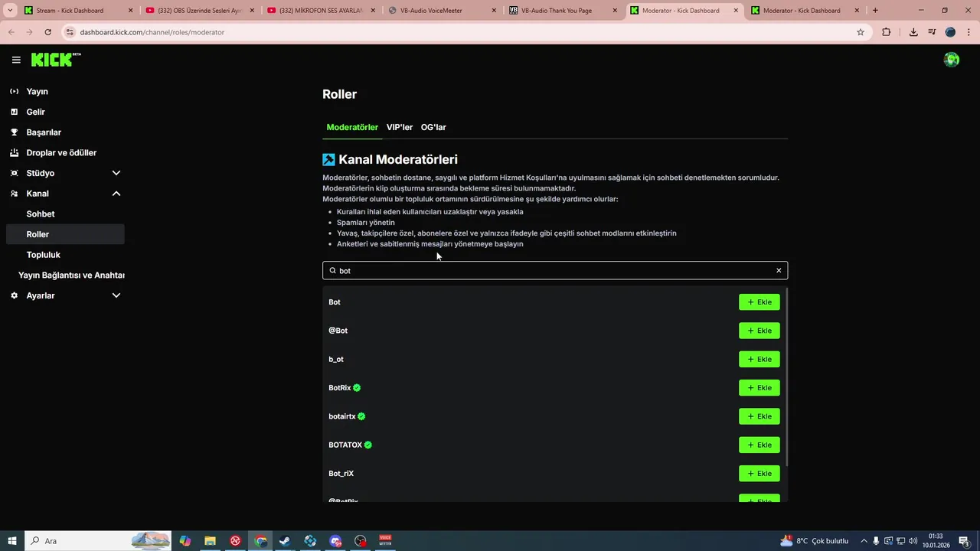Open Windows Start menu
Screen dimensions: 980x551
click(x=12, y=541)
